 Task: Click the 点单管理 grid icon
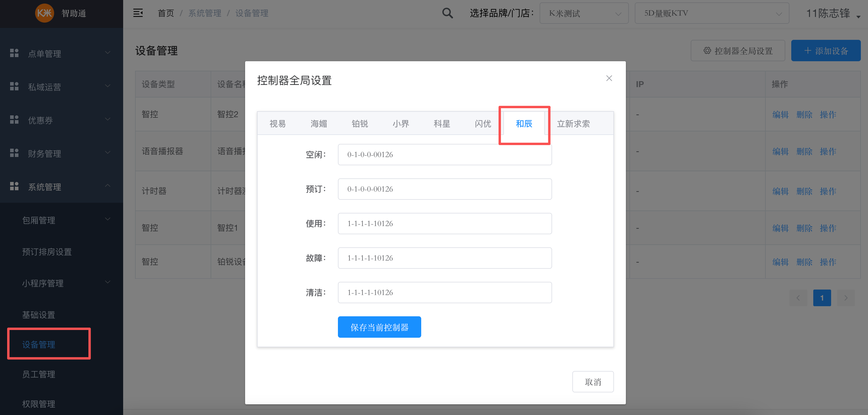[x=14, y=53]
